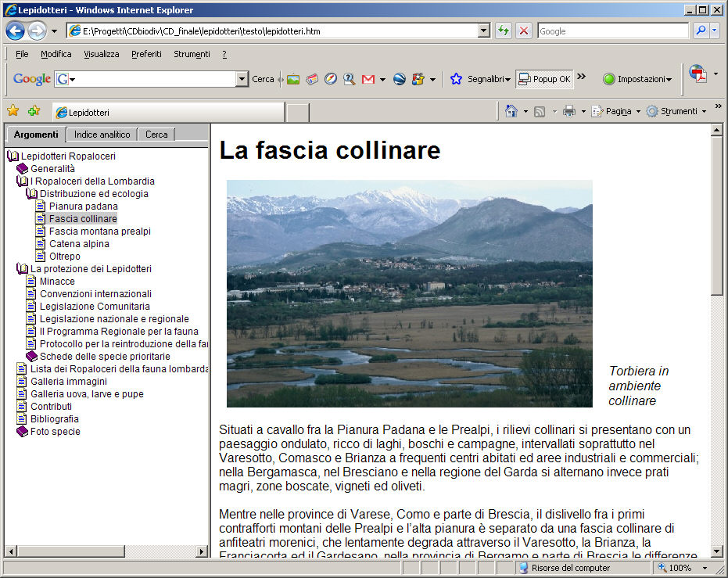Open the recent pages arrow beside Forward
Screen dimensions: 728x578
54,31
